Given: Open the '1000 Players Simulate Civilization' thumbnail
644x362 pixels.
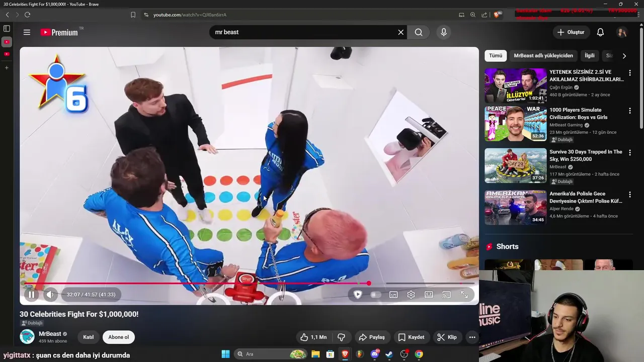Looking at the screenshot, I should tap(515, 124).
